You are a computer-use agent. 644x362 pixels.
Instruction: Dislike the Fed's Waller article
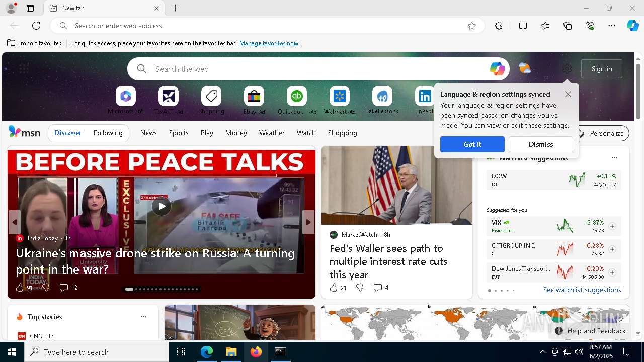360,288
